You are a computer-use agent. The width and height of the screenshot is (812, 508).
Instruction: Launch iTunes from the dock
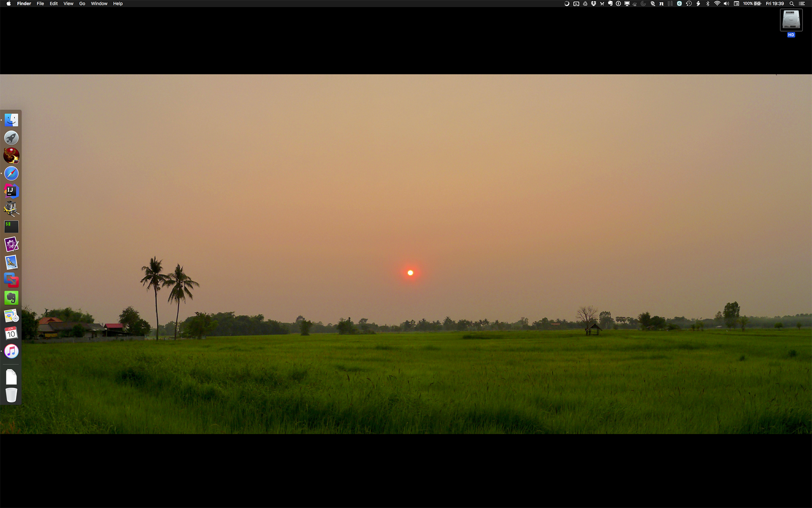coord(11,351)
